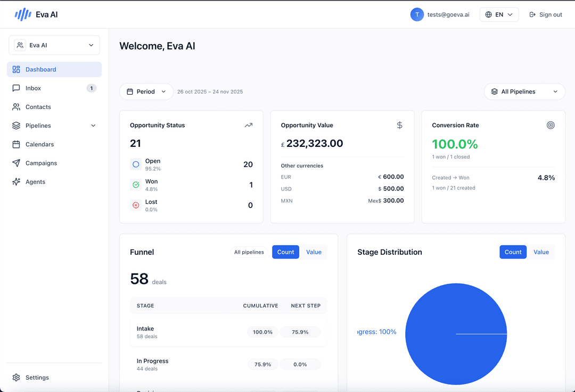Switch to the Dashboard section
Viewport: 575px width, 392px height.
tap(41, 69)
